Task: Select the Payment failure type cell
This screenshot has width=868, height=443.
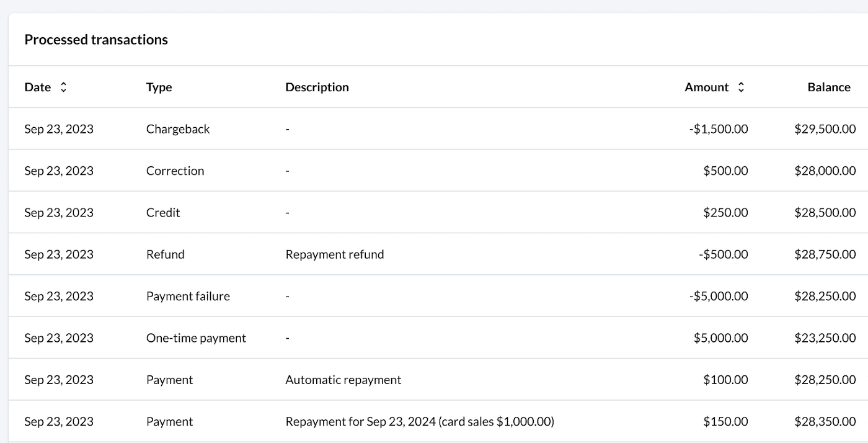Action: [188, 296]
